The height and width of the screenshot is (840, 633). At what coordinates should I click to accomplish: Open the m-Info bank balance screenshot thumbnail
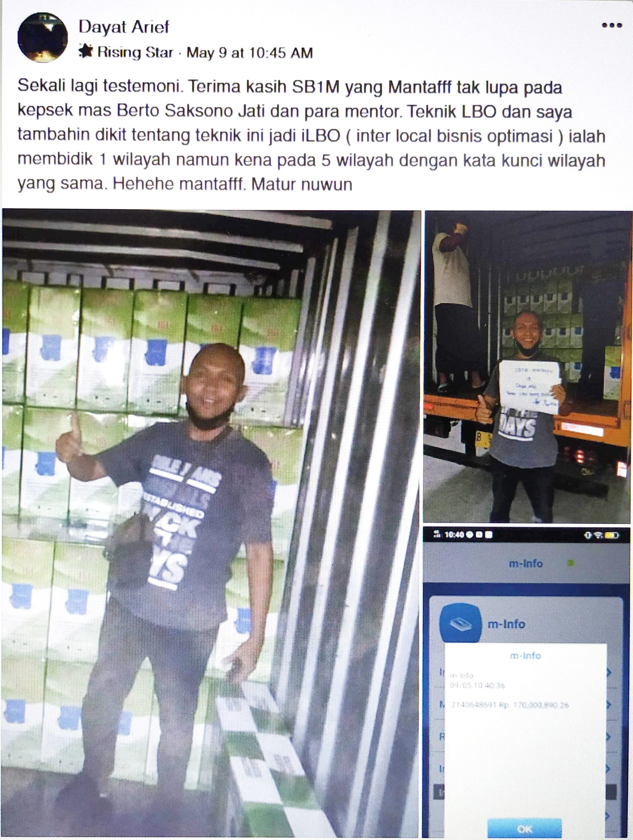(527, 683)
